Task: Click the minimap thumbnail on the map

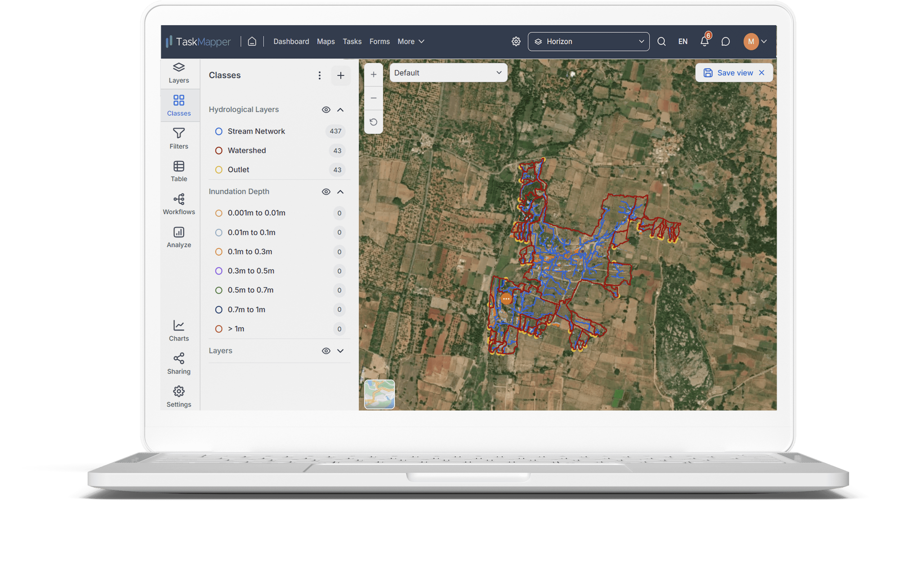Action: pos(380,394)
